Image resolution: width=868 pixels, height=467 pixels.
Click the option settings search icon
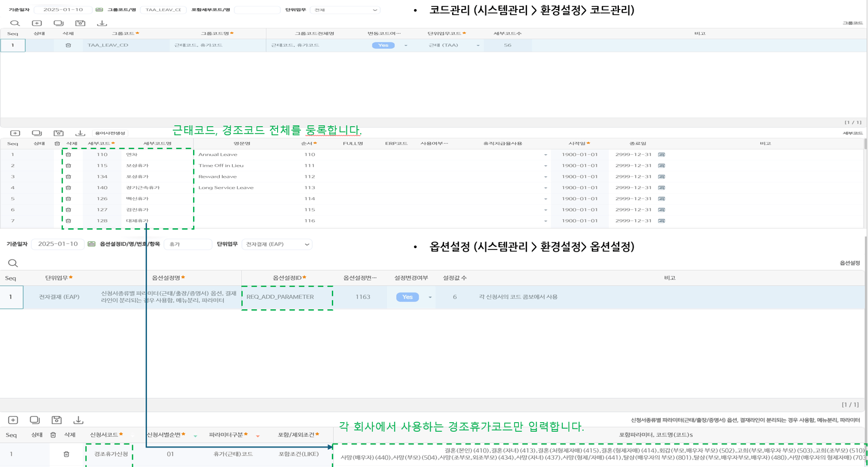pos(13,263)
